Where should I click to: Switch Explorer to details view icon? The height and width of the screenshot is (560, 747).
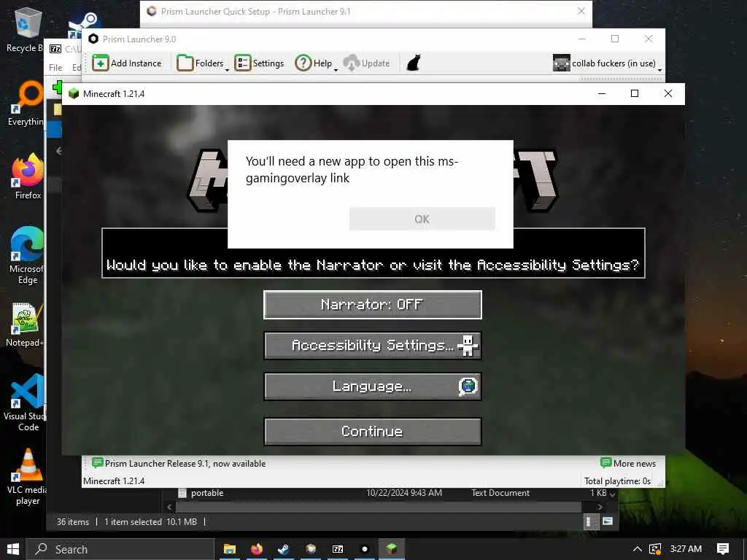click(591, 521)
